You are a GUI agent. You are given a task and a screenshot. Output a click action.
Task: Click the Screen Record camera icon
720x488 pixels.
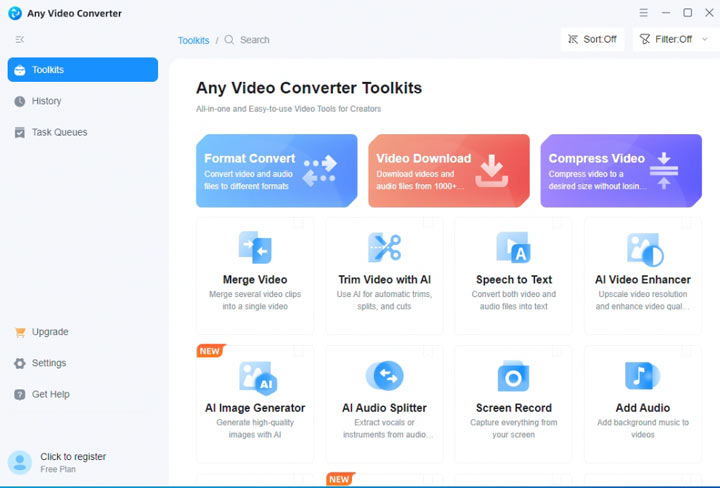click(x=513, y=376)
